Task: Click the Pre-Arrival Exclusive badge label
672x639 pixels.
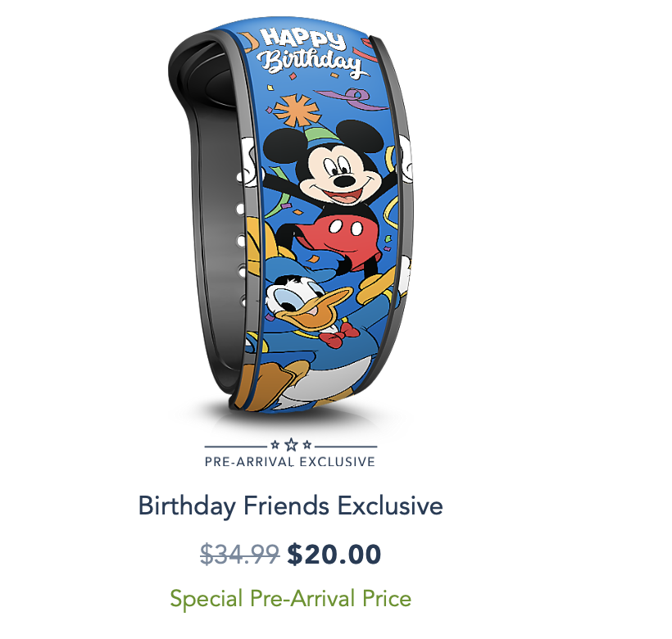Action: click(x=290, y=462)
